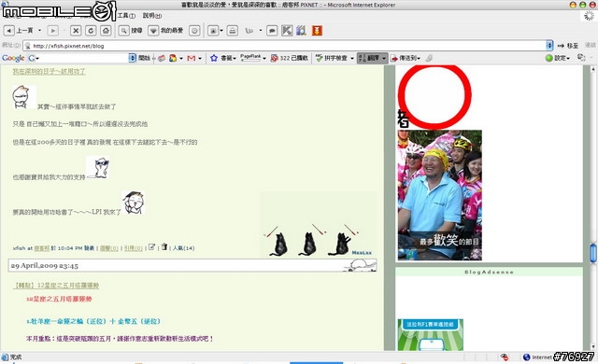Open the Search (搜尋) pane
The height and width of the screenshot is (364, 598).
130,31
